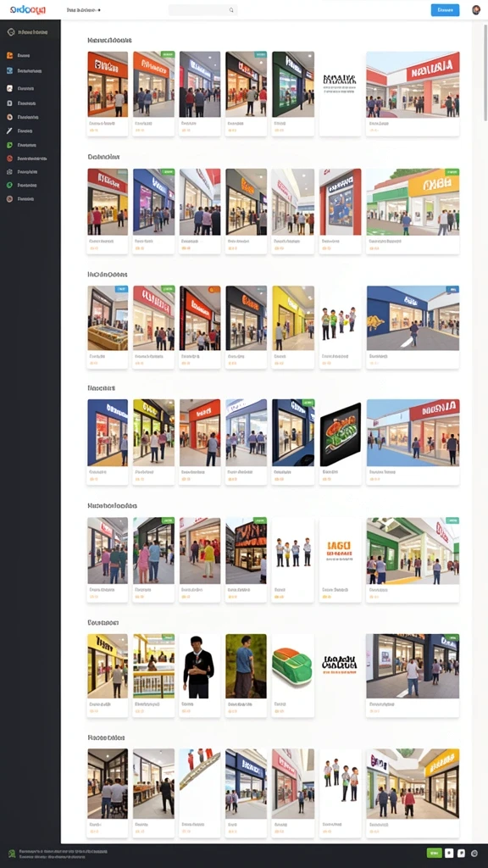This screenshot has height=868, width=488.
Task: Open the large red-sign storefront thumbnail in the first row
Action: (413, 84)
